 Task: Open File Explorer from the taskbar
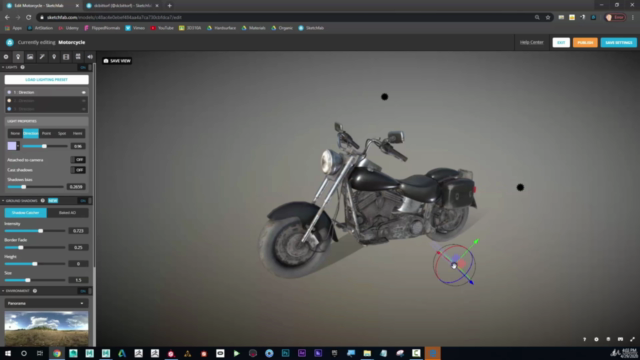point(367,353)
